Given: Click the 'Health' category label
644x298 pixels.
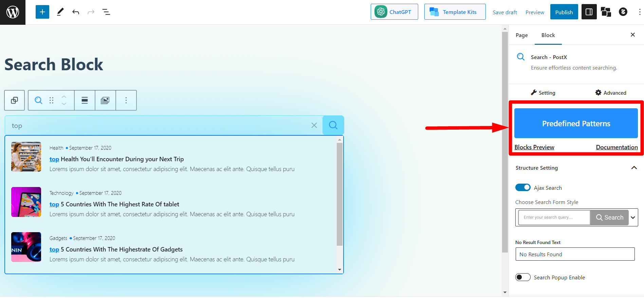Looking at the screenshot, I should tap(56, 148).
